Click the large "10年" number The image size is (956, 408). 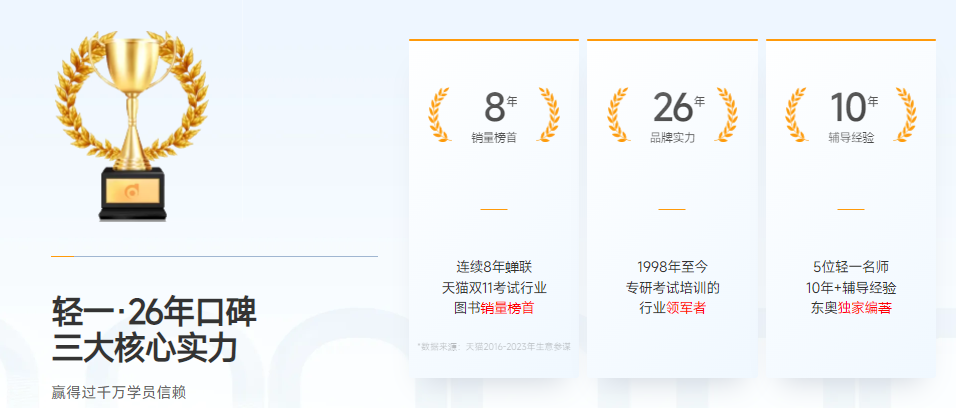[x=853, y=107]
